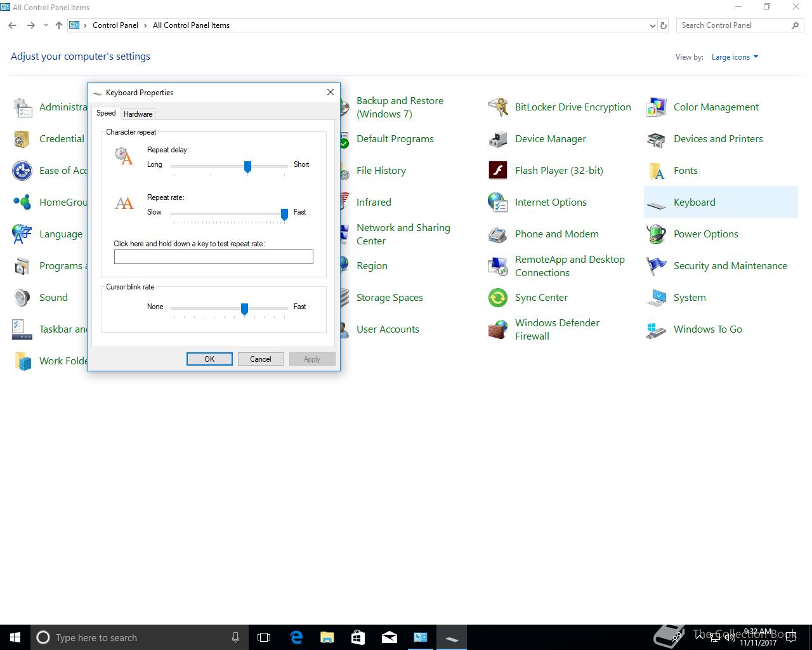Open the recent locations dropdown arrow
812x650 pixels.
(46, 26)
